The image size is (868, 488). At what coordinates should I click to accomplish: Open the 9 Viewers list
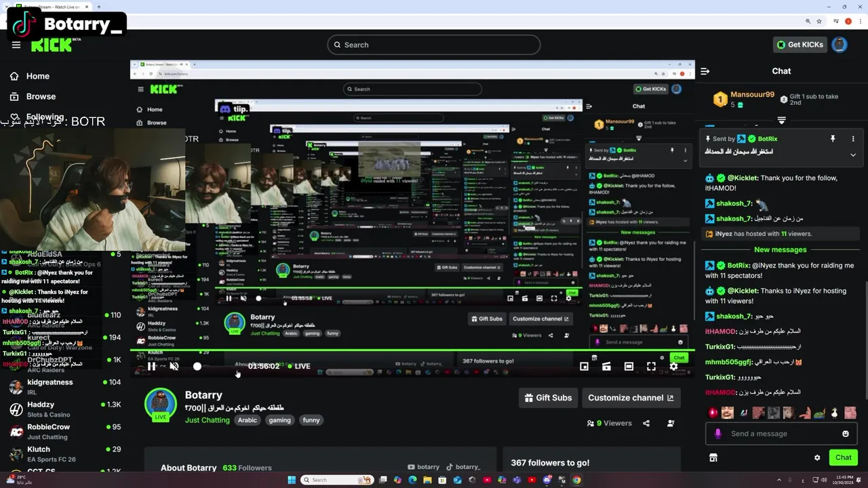pos(609,423)
